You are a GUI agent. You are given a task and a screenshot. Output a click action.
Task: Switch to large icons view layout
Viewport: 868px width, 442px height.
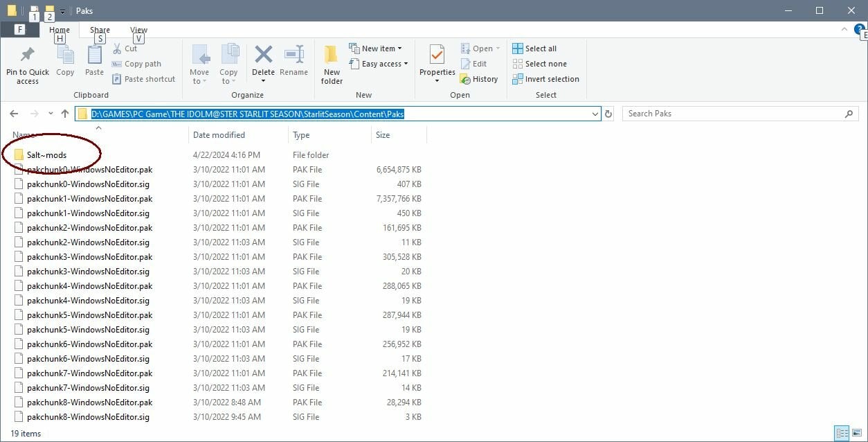point(857,434)
